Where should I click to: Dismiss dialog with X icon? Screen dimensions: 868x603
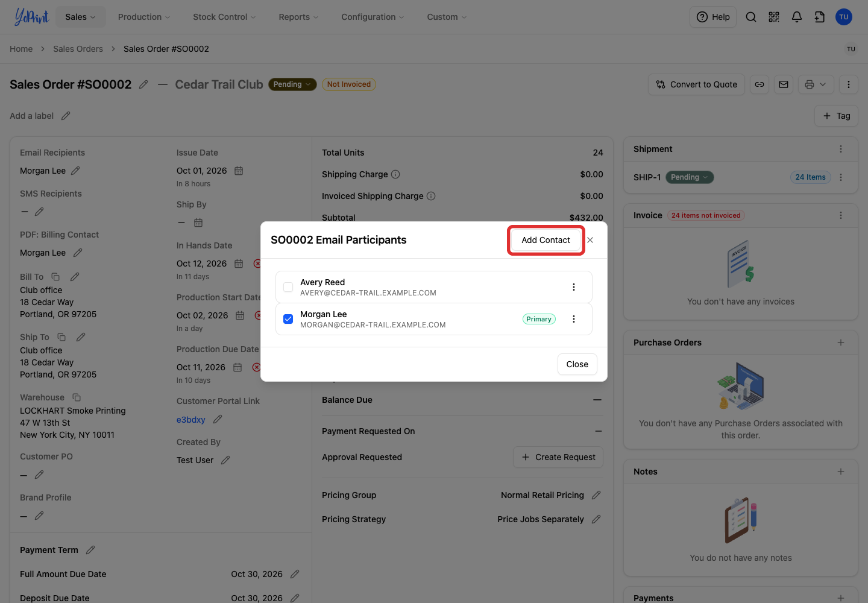[590, 240]
